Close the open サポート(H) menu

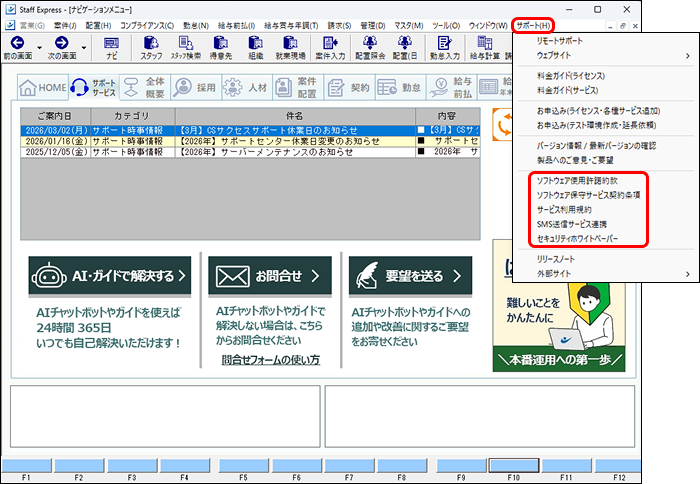coord(533,25)
